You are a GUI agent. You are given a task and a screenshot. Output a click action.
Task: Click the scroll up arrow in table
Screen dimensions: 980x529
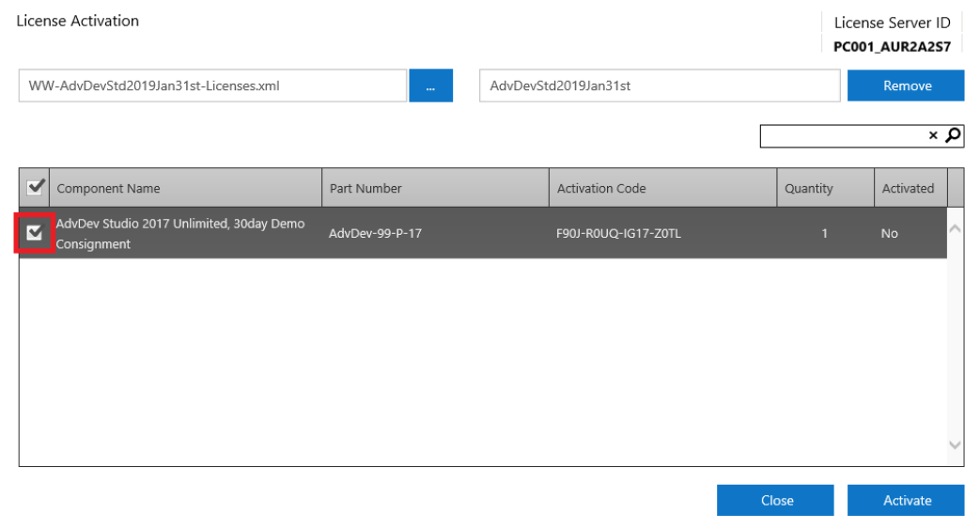pos(955,229)
